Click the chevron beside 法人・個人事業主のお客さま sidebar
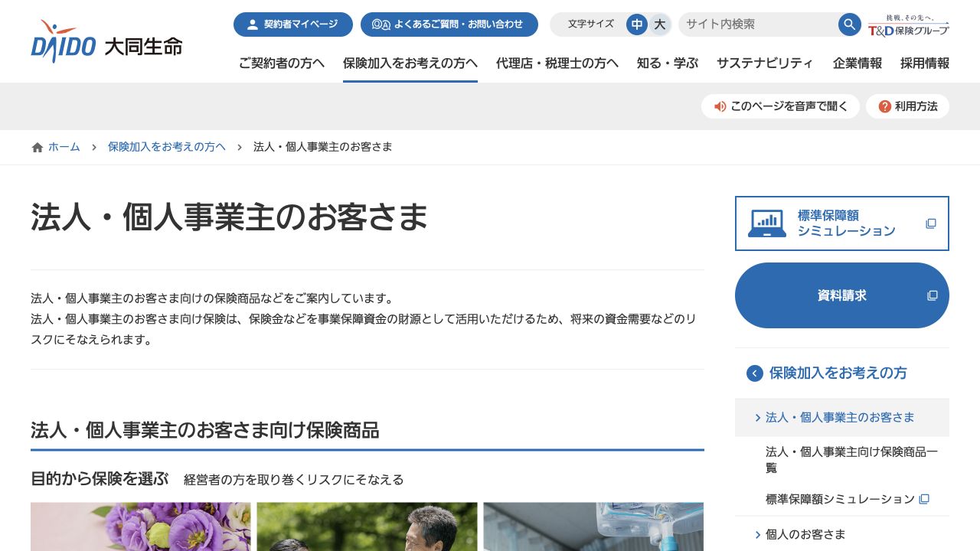This screenshot has width=980, height=551. (x=758, y=418)
